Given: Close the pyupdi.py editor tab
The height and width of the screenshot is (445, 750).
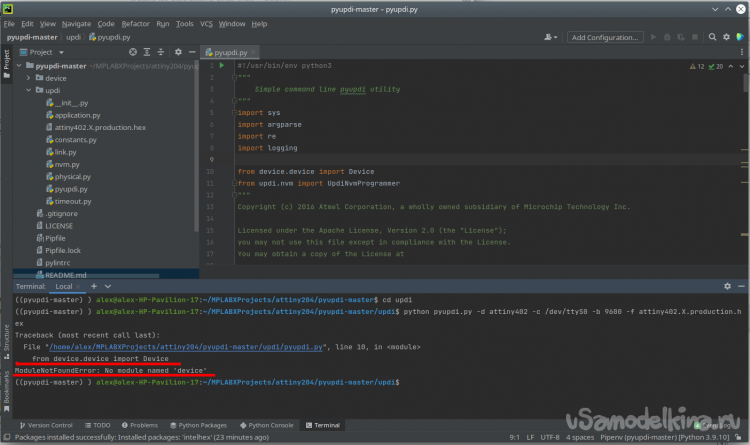Looking at the screenshot, I should click(253, 52).
